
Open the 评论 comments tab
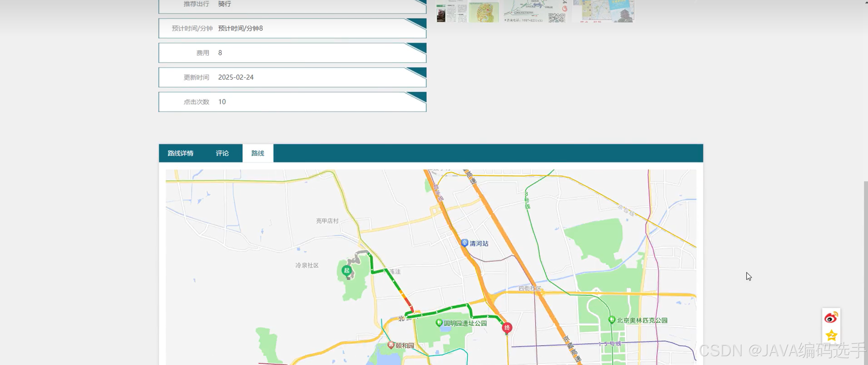222,153
